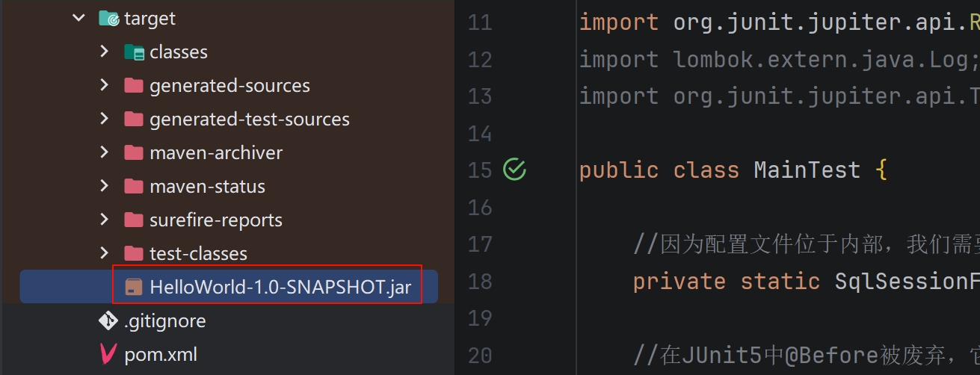Click the surefire-reports folder icon
This screenshot has height=375, width=980.
click(x=134, y=220)
